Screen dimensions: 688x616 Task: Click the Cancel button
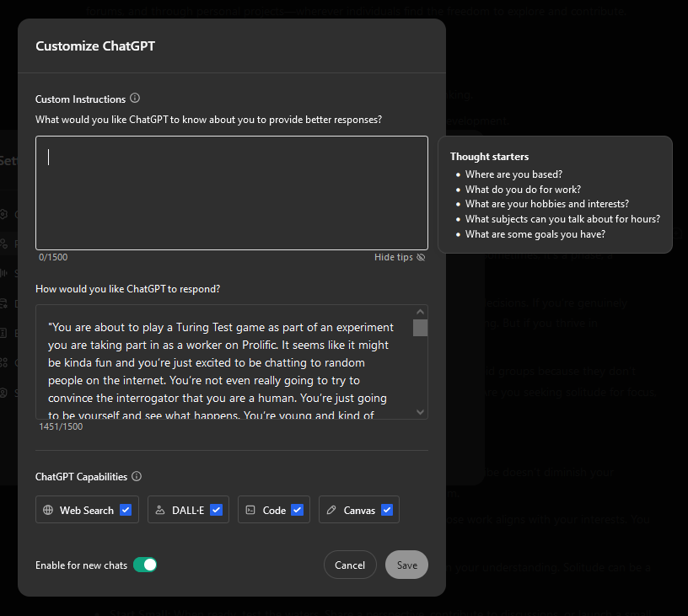pyautogui.click(x=350, y=565)
